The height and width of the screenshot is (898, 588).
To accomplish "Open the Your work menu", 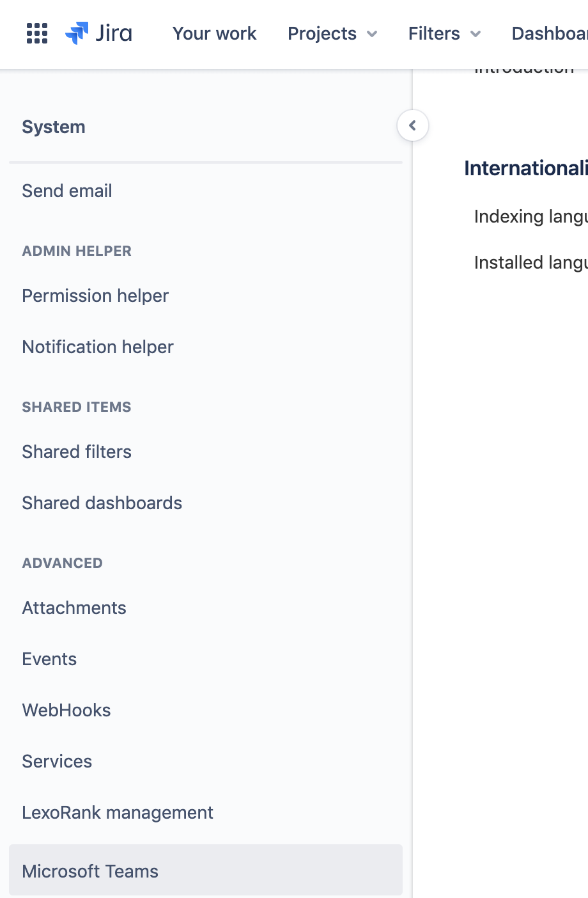I will (x=214, y=34).
